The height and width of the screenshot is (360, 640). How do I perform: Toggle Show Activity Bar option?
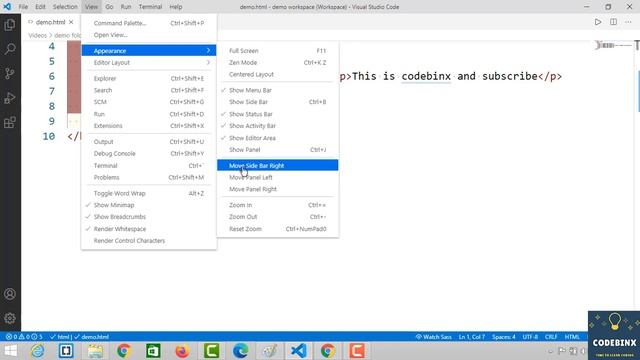tap(278, 126)
